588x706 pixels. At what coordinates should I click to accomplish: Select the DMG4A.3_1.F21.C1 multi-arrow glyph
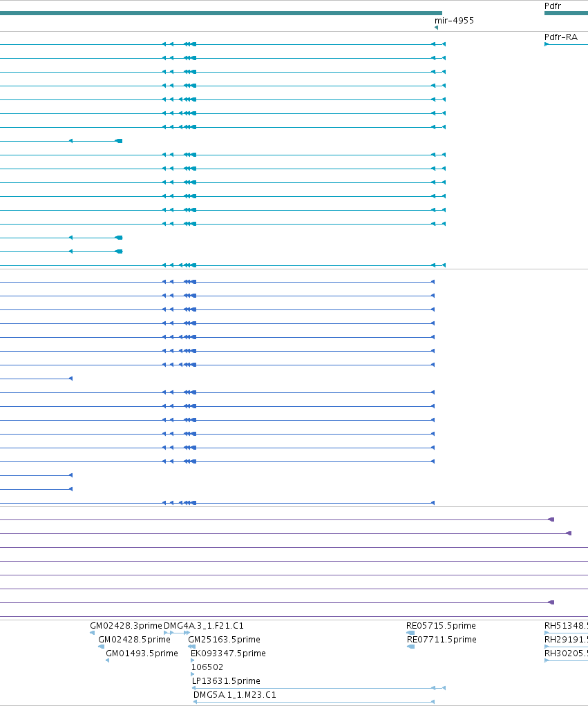177,633
